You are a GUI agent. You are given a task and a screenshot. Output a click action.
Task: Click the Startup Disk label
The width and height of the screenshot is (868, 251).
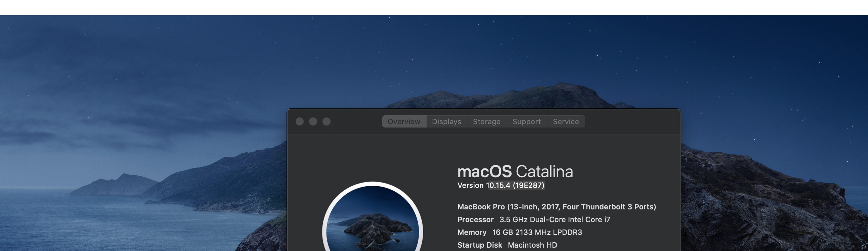[x=479, y=245]
